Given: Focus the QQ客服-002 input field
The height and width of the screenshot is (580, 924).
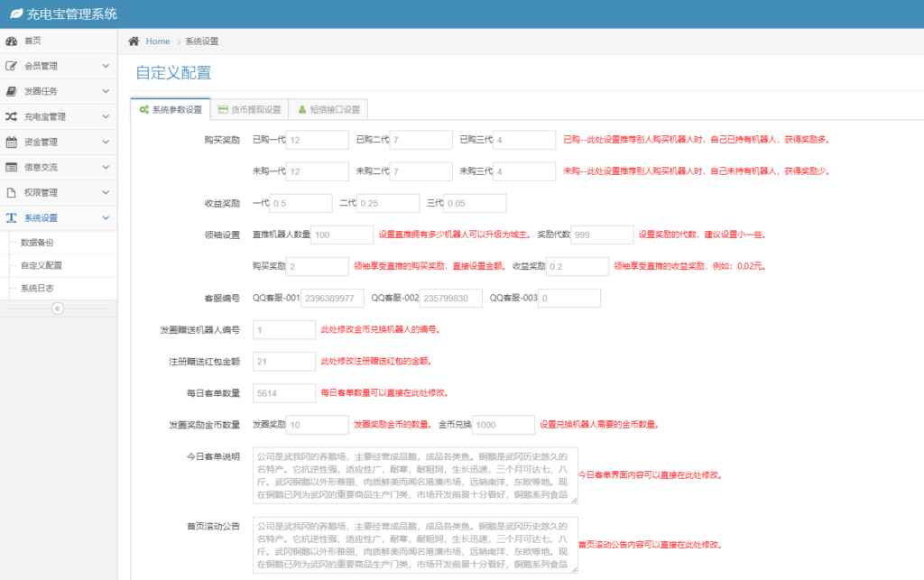Looking at the screenshot, I should coord(451,299).
